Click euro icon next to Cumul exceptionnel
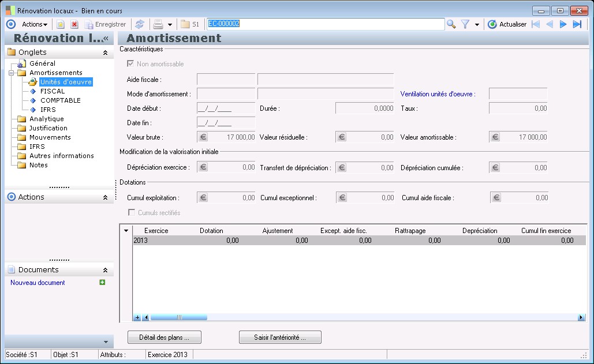 click(x=342, y=197)
